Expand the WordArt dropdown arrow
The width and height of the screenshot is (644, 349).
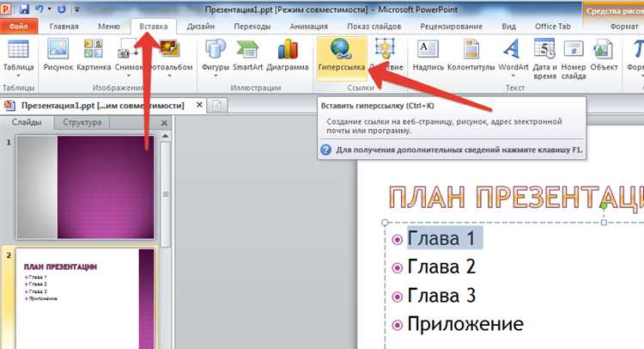pyautogui.click(x=513, y=76)
